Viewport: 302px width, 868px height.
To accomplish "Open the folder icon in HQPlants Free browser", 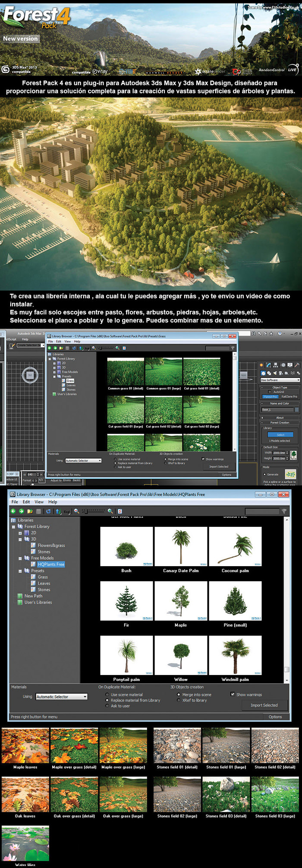I will 30,511.
